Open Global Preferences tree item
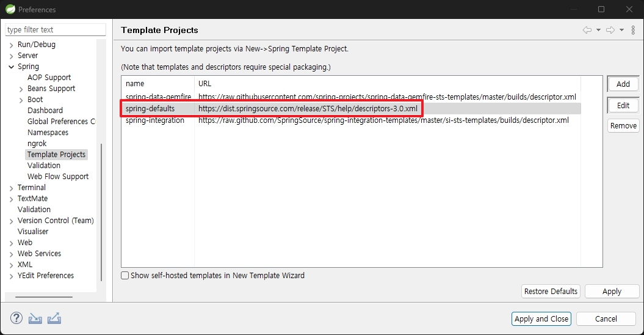The height and width of the screenshot is (335, 644). [61, 122]
